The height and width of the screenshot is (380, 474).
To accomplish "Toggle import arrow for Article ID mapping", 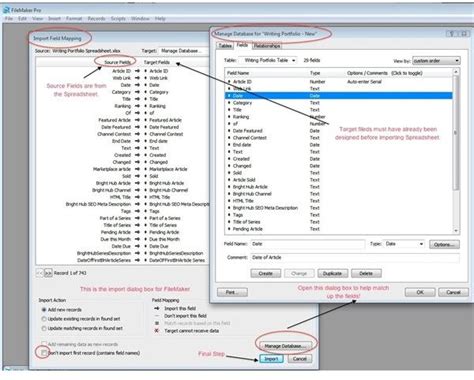I will (x=137, y=71).
